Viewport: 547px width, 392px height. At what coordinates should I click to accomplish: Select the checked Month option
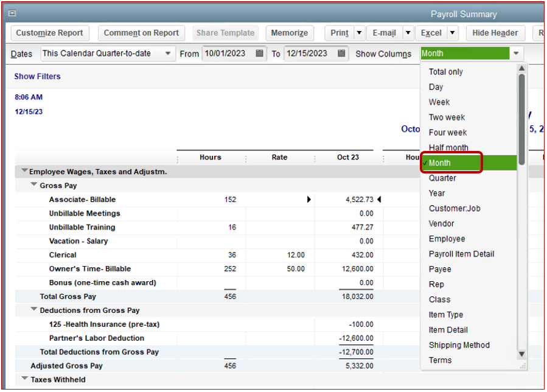click(469, 163)
